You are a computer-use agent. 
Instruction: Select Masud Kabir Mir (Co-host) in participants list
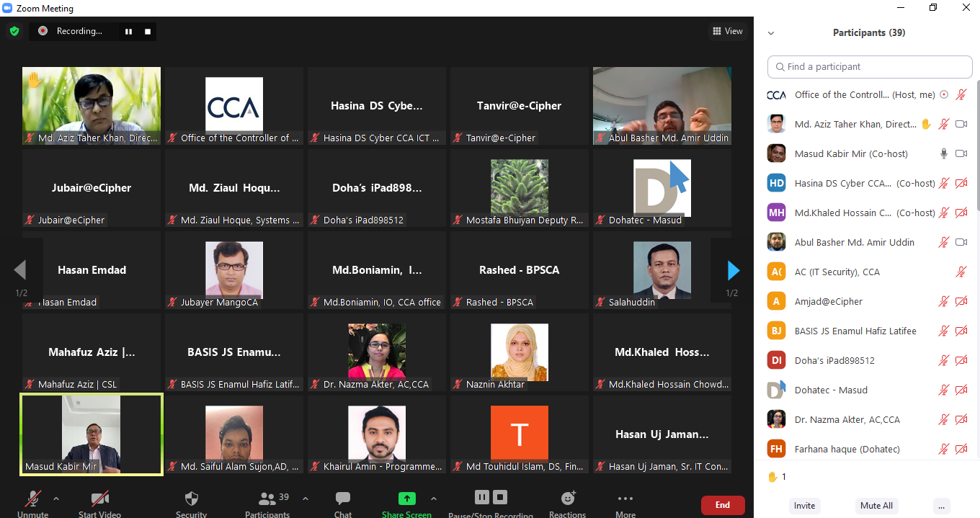click(x=867, y=153)
